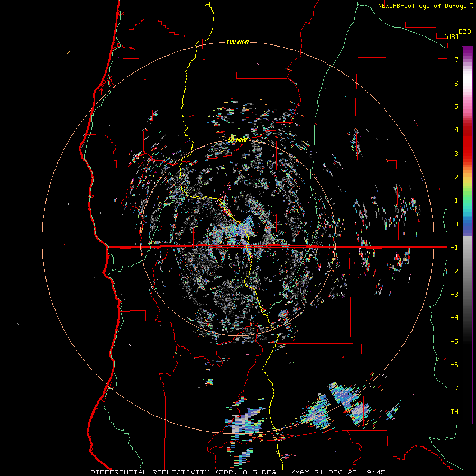The height and width of the screenshot is (476, 476).
Task: Click the "5" value on the color scale
Action: [x=456, y=106]
